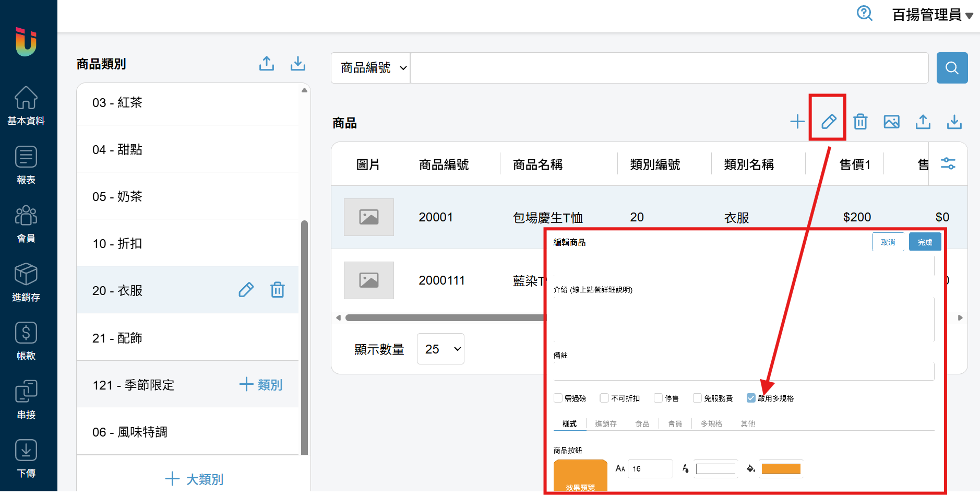Viewport: 980px width, 495px height.
Task: Switch to the 多規格 tab
Action: [x=711, y=423]
